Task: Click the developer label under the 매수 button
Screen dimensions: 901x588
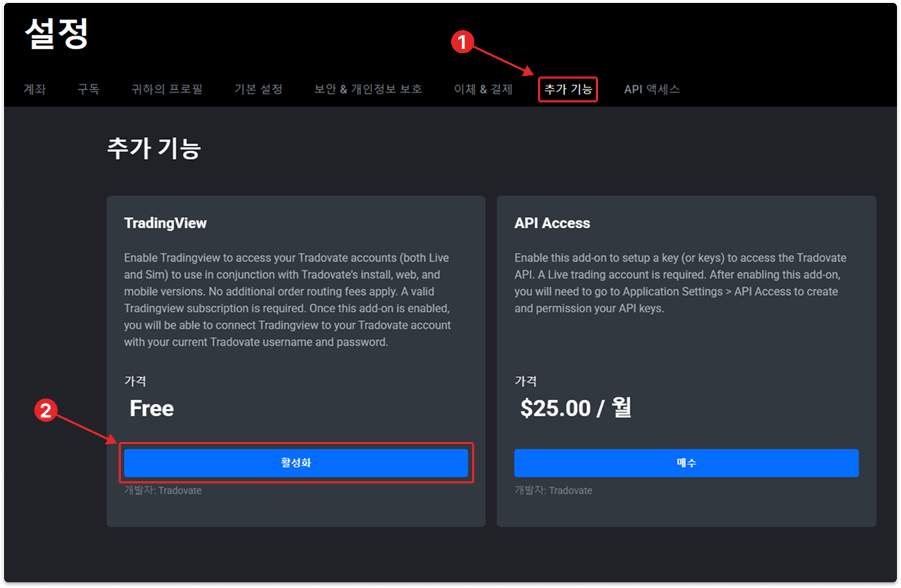Action: tap(553, 490)
